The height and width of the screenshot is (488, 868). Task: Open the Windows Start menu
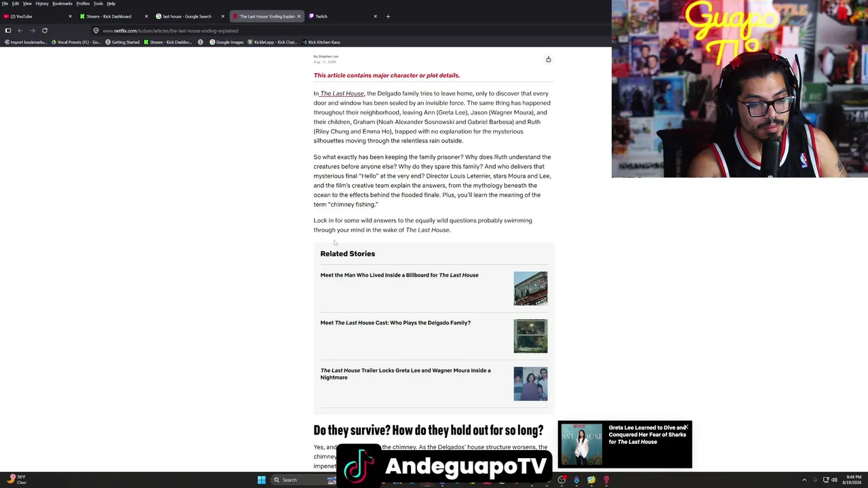[x=261, y=480]
